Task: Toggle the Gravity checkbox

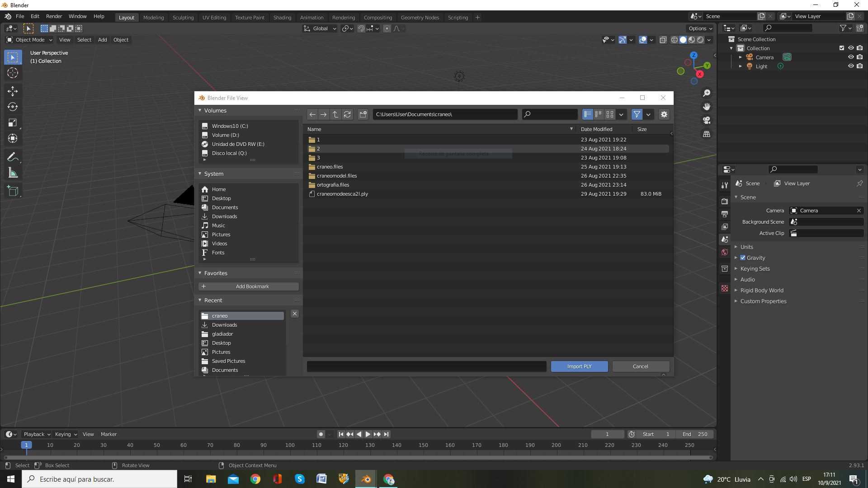Action: (743, 258)
